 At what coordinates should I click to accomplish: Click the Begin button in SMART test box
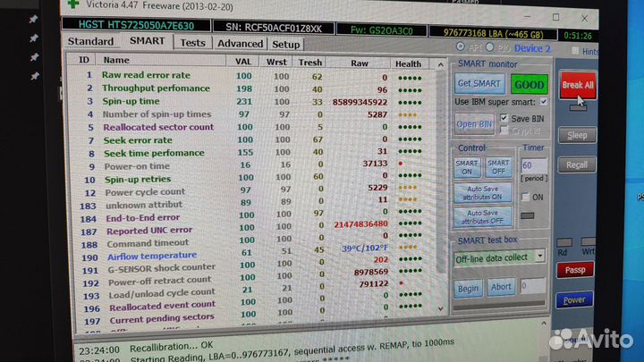(x=469, y=289)
